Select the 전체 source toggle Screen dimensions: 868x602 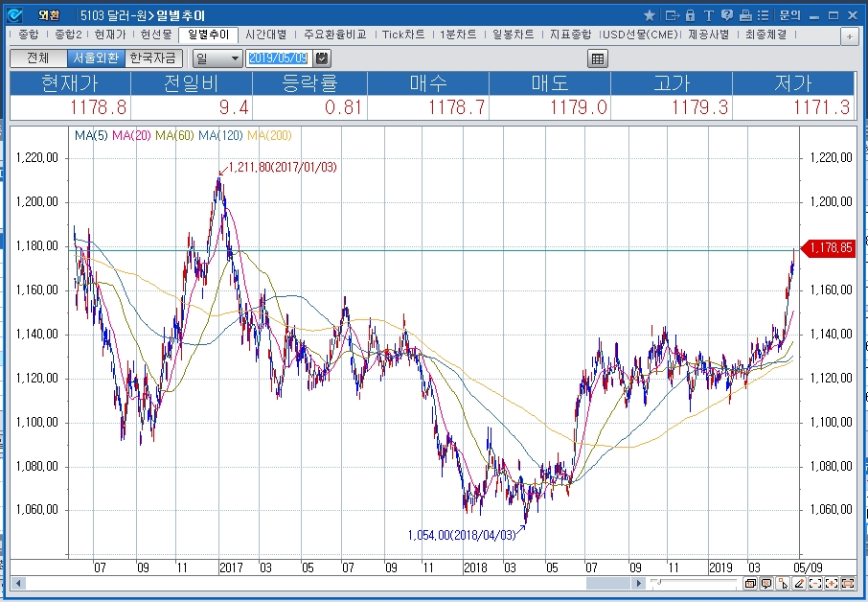coord(38,58)
